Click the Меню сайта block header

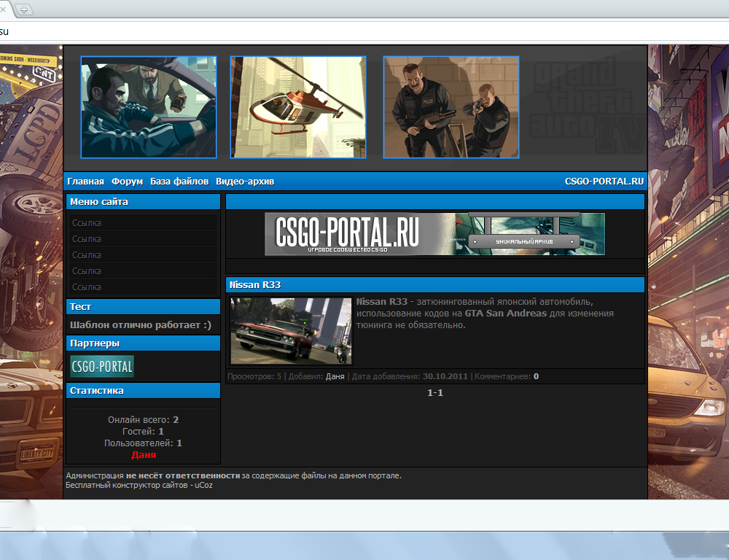point(143,202)
